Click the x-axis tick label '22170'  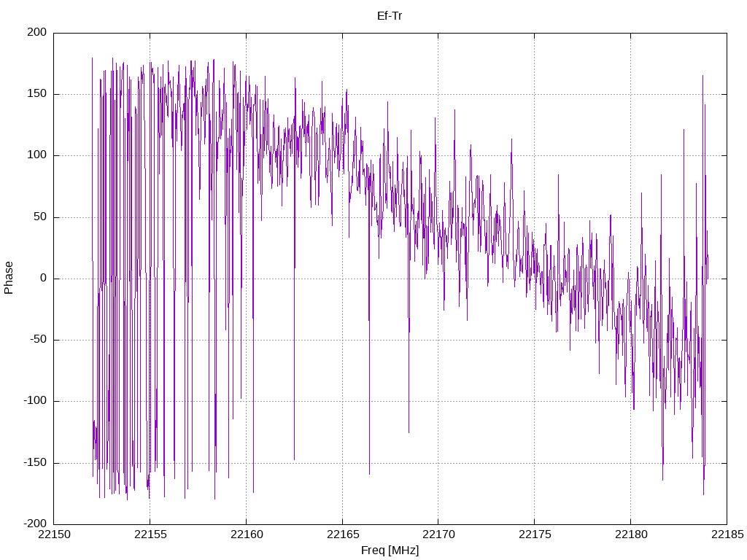(438, 534)
